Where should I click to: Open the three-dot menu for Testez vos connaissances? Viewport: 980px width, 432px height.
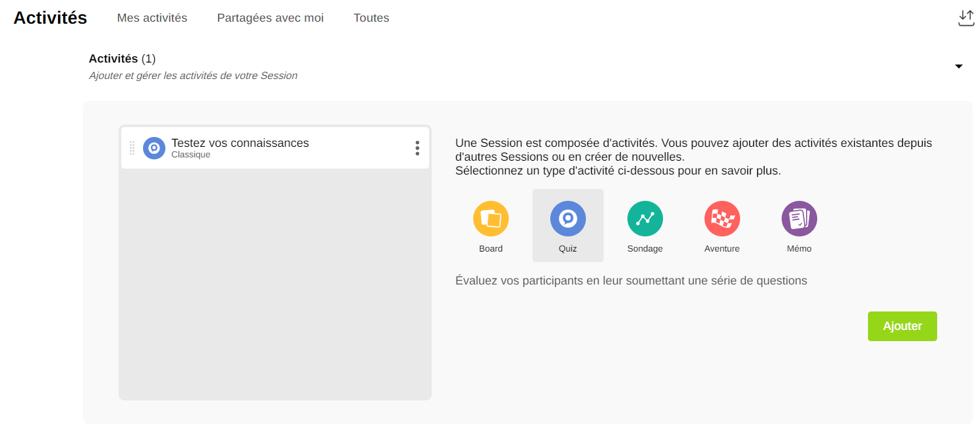[417, 148]
